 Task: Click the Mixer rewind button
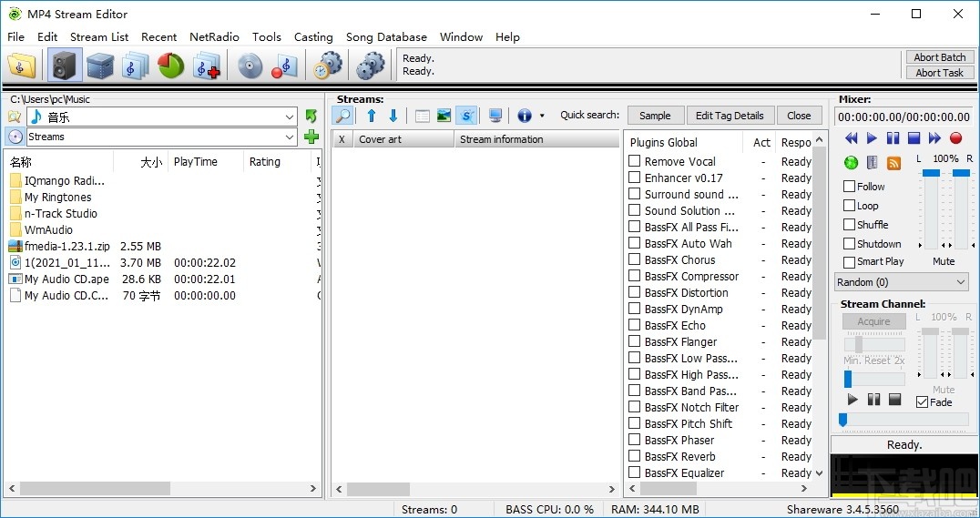pyautogui.click(x=851, y=138)
